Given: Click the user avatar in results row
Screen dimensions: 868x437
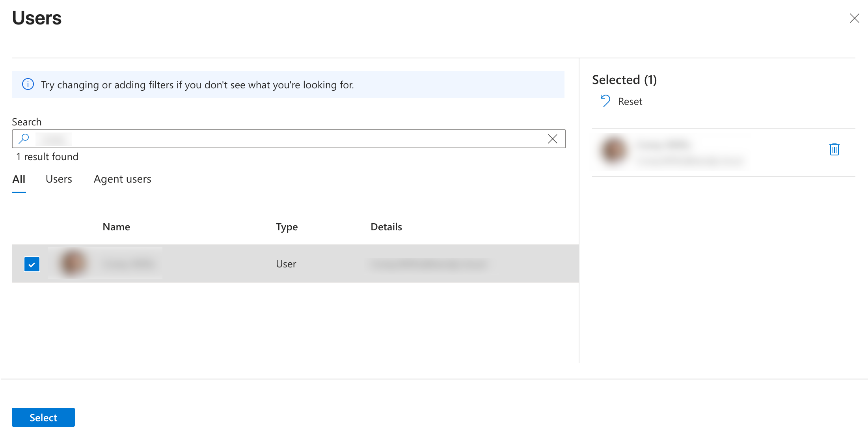Looking at the screenshot, I should [73, 263].
